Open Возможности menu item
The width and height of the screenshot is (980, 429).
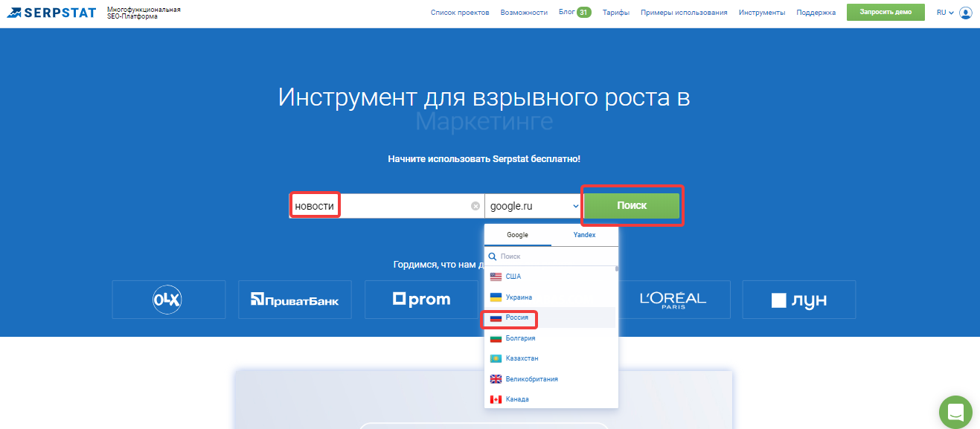click(x=524, y=13)
